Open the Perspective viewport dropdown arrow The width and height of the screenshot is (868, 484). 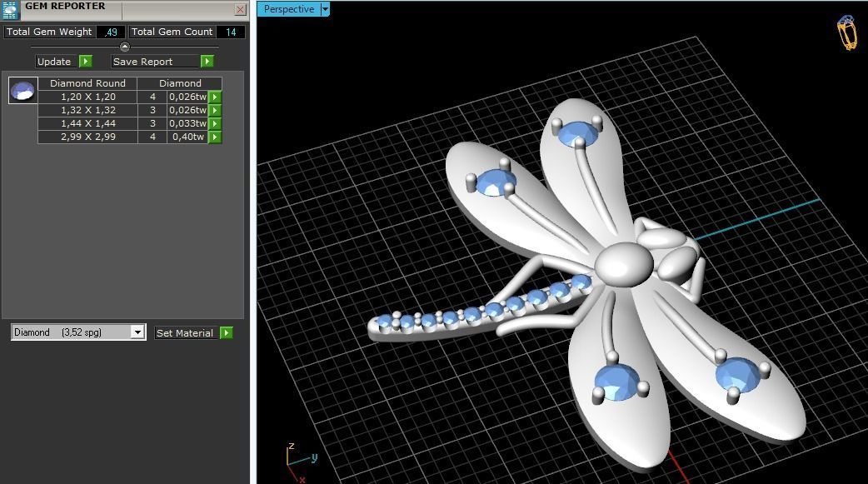326,9
